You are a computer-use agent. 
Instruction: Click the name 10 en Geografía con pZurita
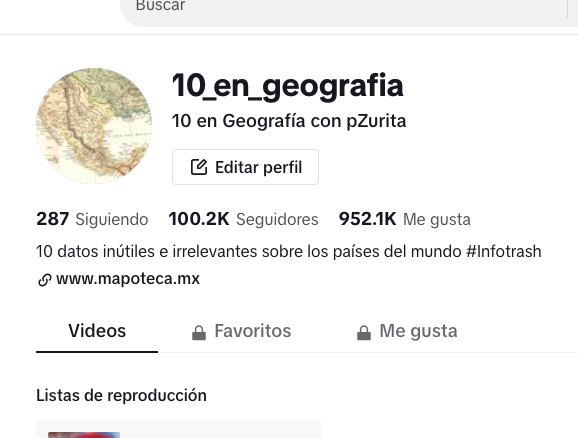coord(289,121)
